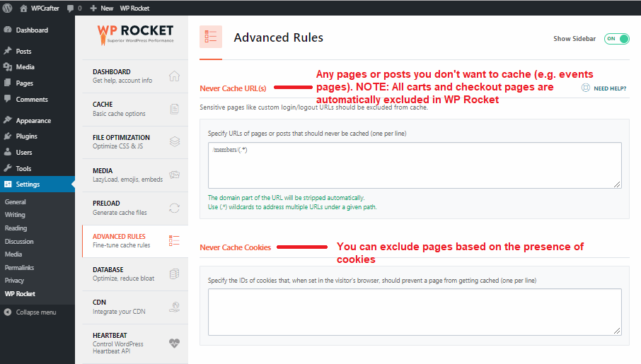
Task: Click the New content plus button
Action: tap(102, 8)
